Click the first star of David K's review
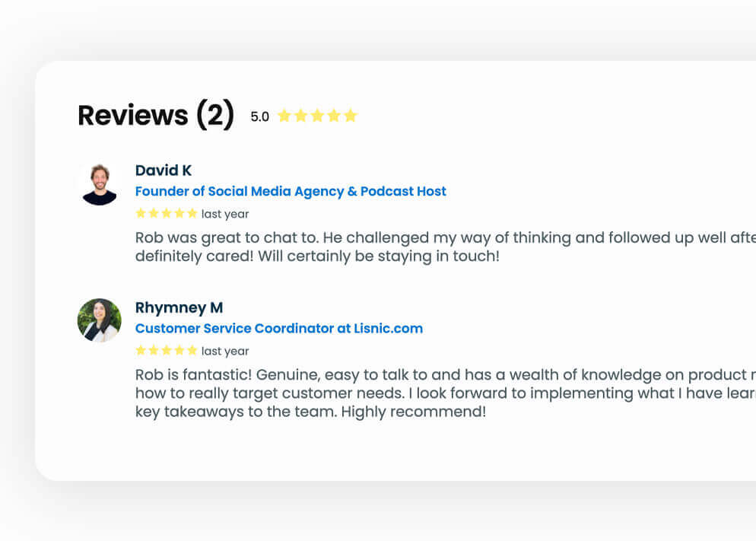This screenshot has height=541, width=756. (x=141, y=214)
